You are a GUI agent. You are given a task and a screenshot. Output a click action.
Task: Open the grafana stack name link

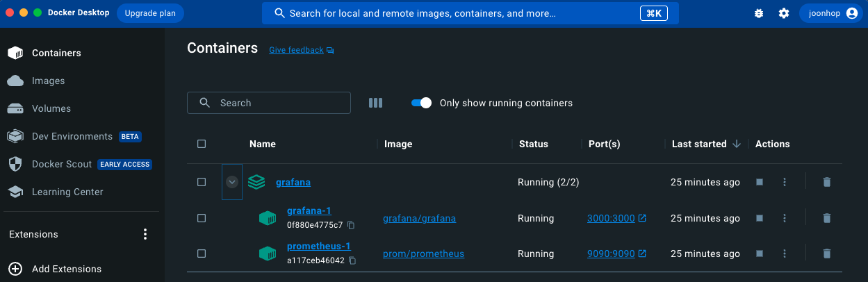tap(293, 182)
